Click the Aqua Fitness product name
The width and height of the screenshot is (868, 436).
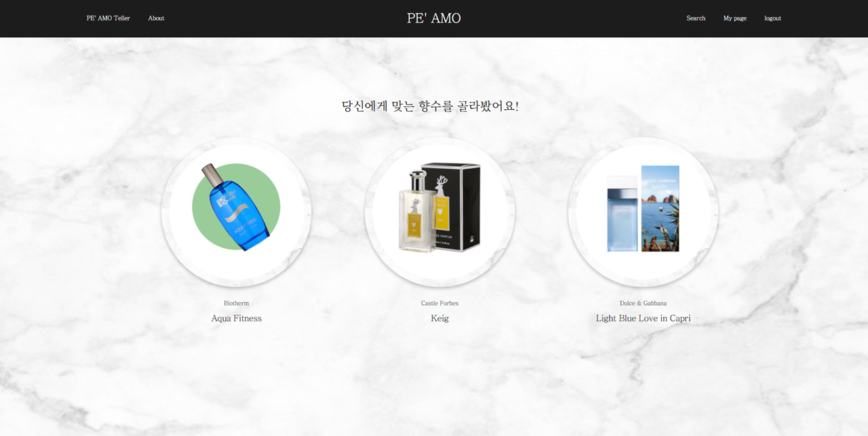point(236,318)
